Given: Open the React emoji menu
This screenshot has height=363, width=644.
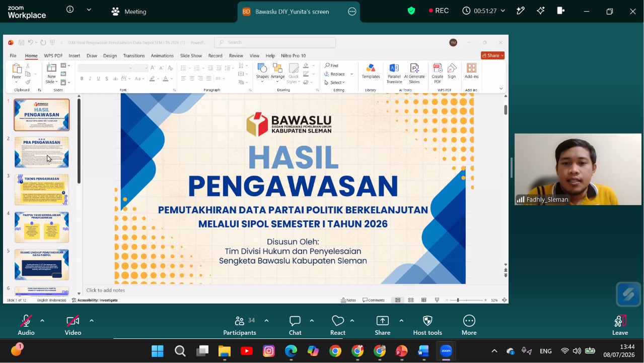Looking at the screenshot, I should (338, 325).
